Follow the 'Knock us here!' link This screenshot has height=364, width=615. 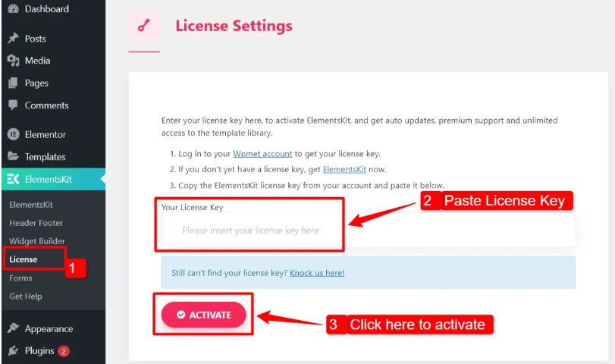[317, 272]
